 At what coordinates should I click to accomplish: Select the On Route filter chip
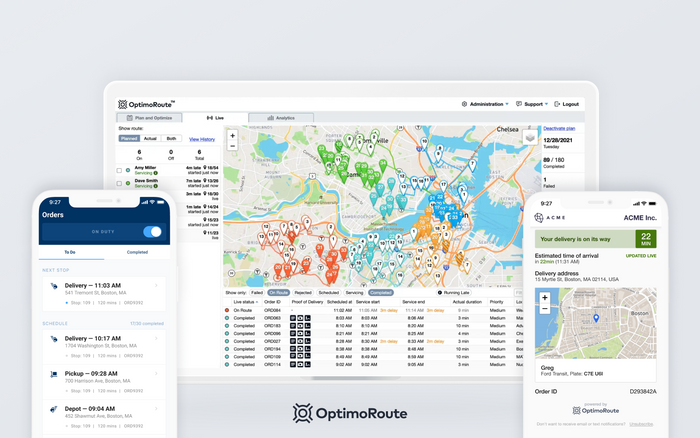pyautogui.click(x=278, y=292)
